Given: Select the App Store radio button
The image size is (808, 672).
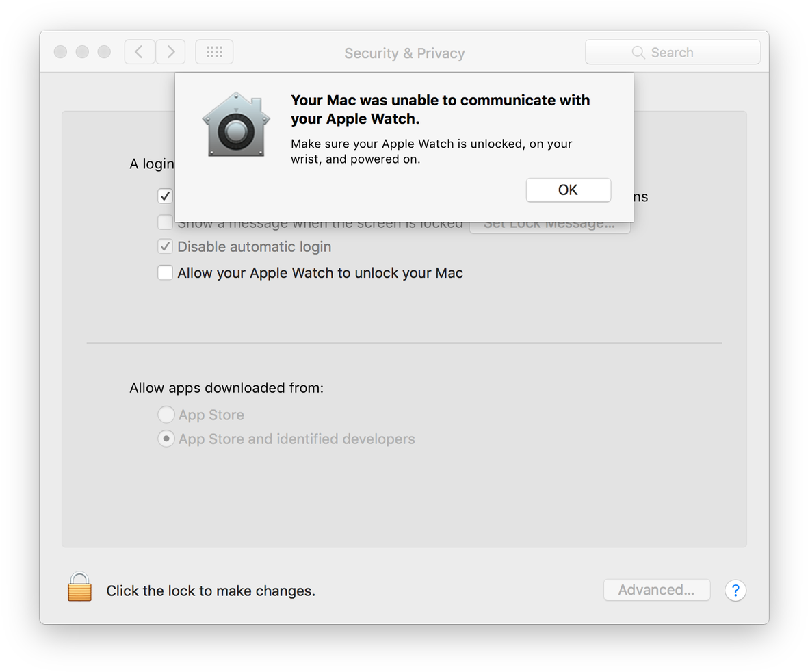Looking at the screenshot, I should pos(166,414).
